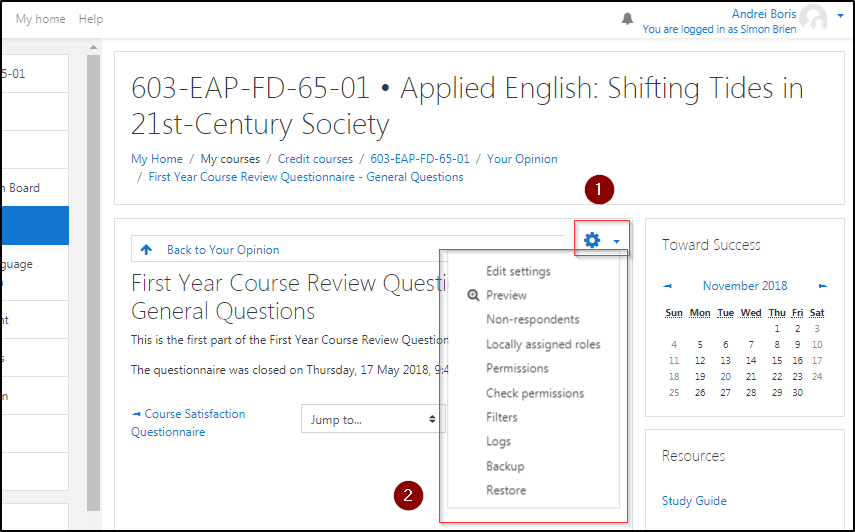This screenshot has height=532, width=855.
Task: Click the up arrow beside Back to Your Opinion
Action: tap(147, 250)
